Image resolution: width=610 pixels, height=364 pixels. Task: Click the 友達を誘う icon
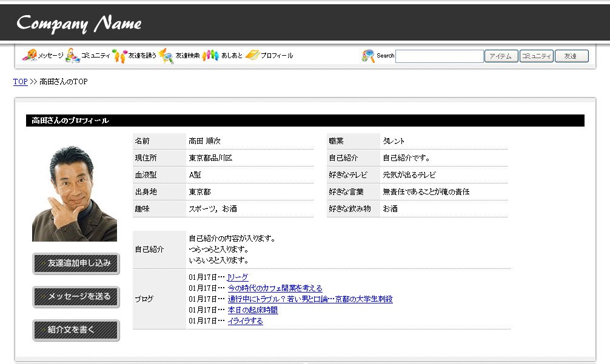119,56
